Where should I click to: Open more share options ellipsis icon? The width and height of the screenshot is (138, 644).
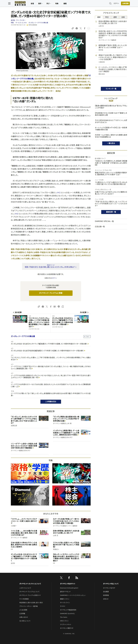[x=88, y=28]
